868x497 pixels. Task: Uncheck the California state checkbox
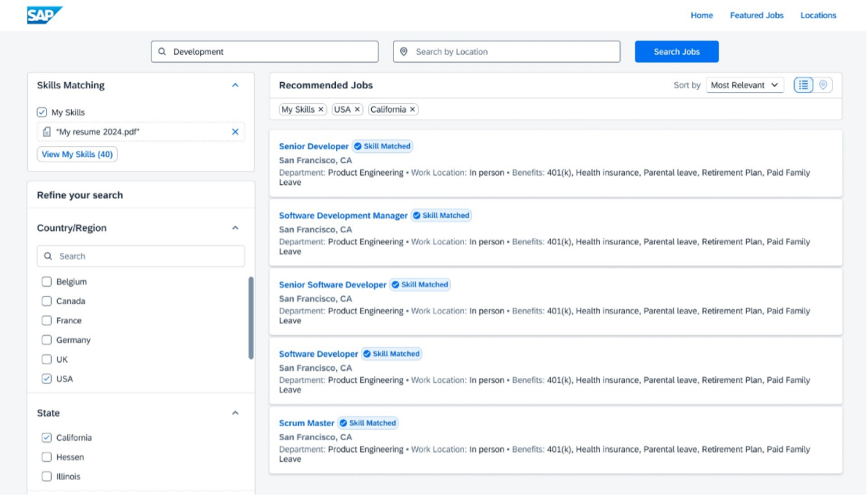pos(47,438)
